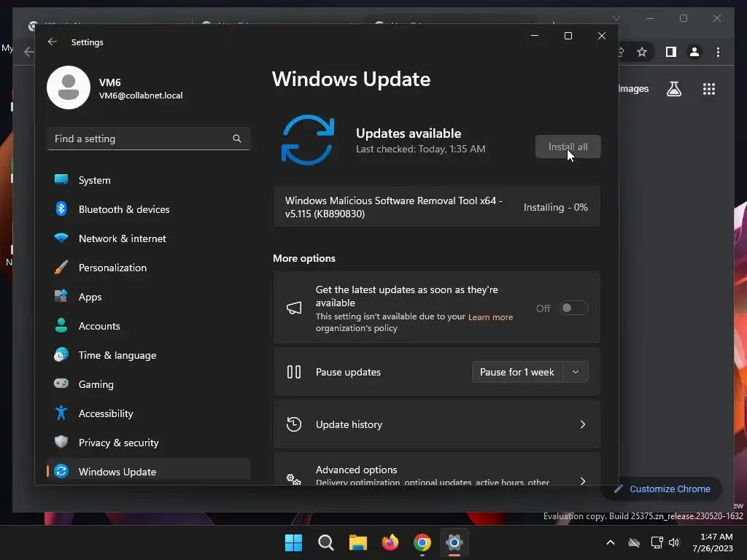Click the Learn more link

coord(490,317)
